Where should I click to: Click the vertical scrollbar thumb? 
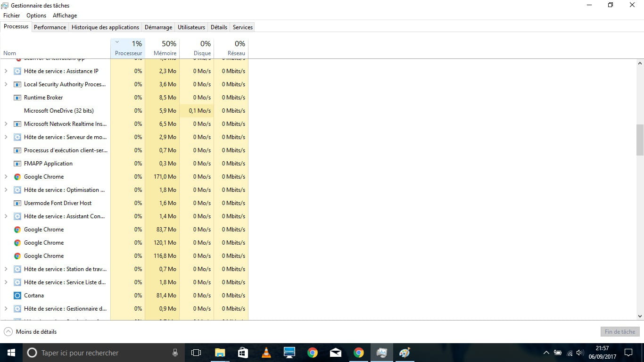[640, 140]
